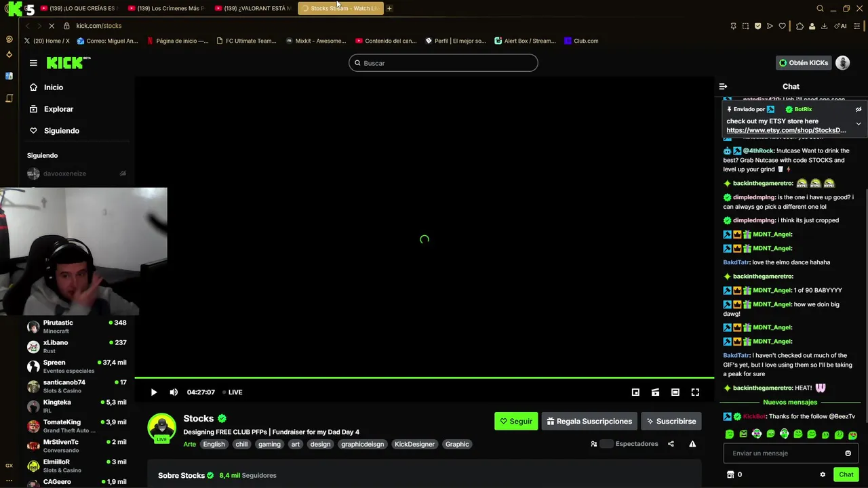The width and height of the screenshot is (868, 488).
Task: Switch to theater mode view
Action: coord(675,392)
